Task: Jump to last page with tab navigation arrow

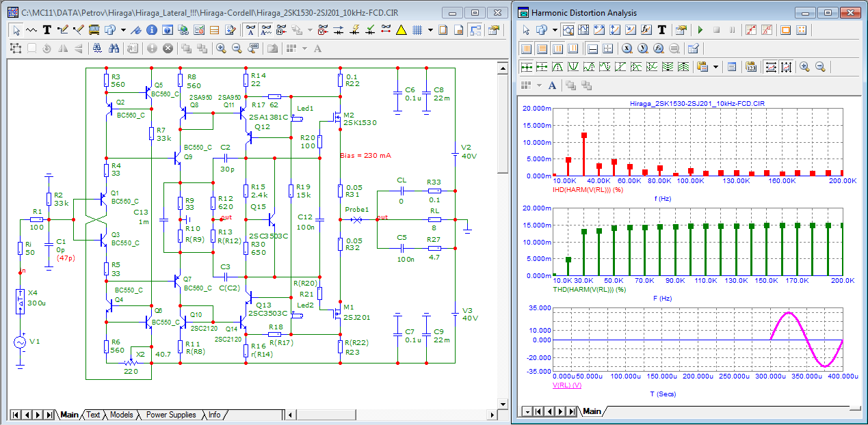Action: pyautogui.click(x=49, y=415)
